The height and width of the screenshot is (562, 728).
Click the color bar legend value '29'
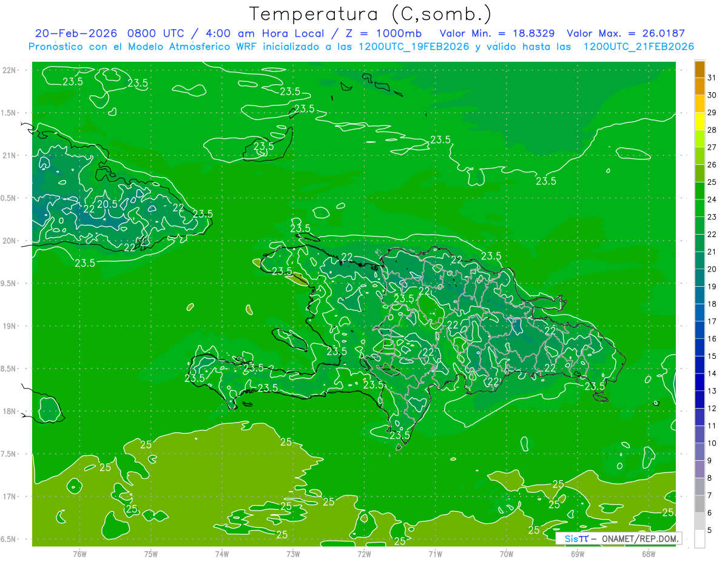[712, 112]
